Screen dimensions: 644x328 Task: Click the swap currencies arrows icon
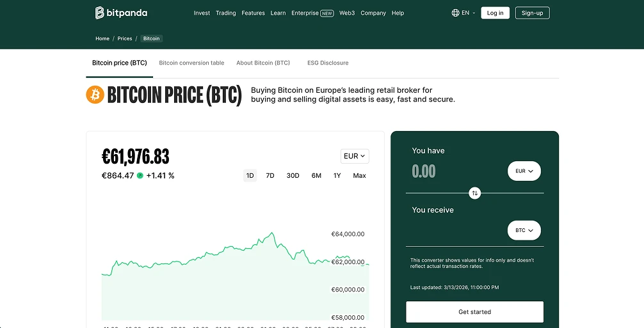point(475,192)
